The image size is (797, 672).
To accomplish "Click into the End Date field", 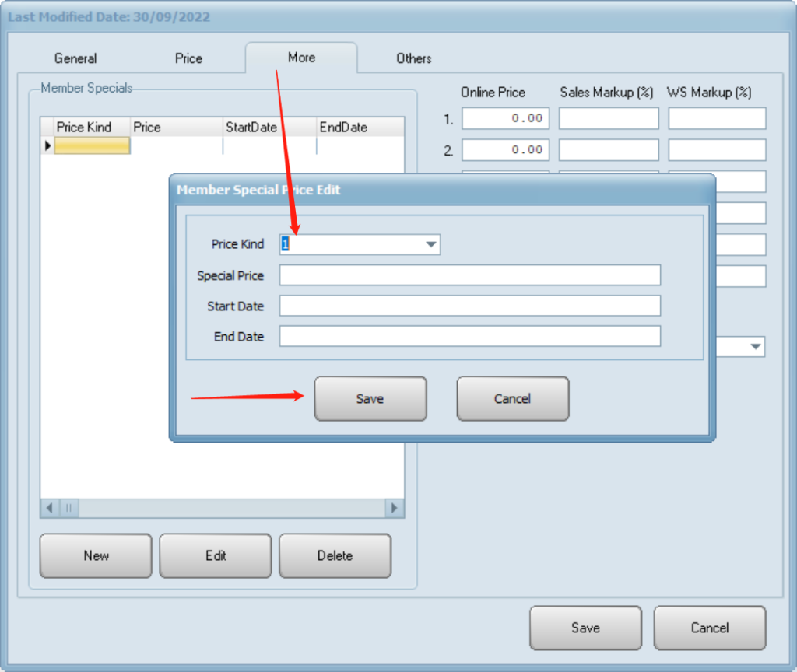I will (x=469, y=336).
